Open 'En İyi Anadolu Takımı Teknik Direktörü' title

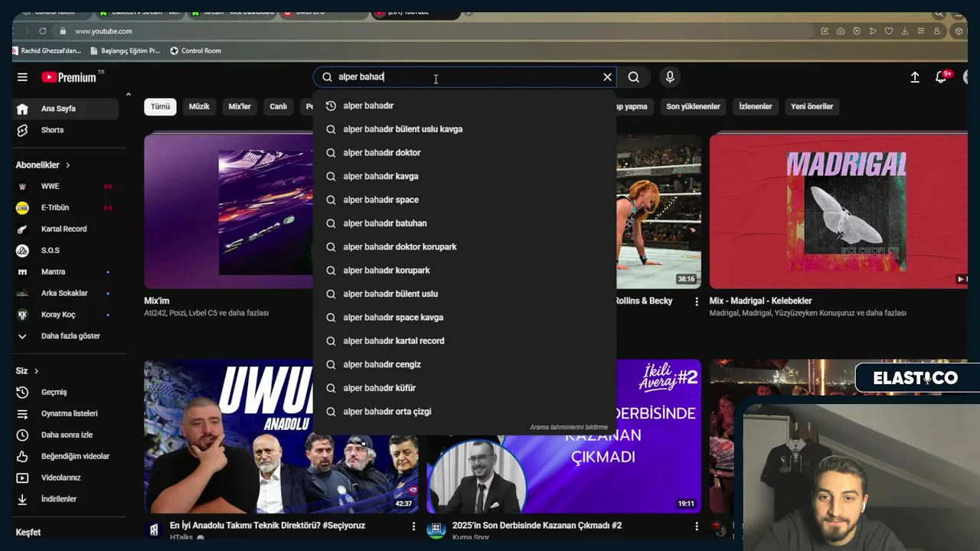coord(267,526)
